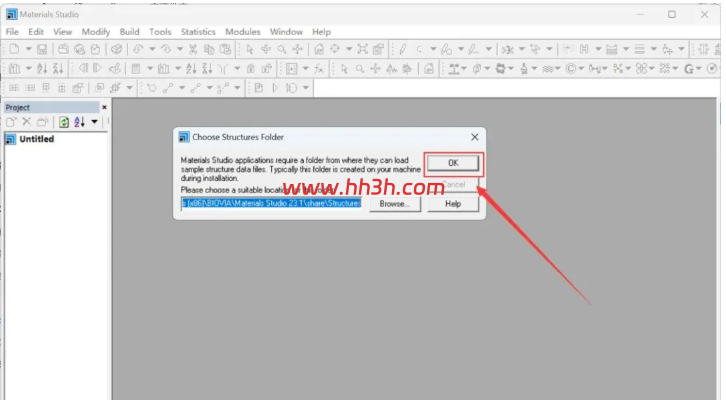Click the green refresh icon in Project panel
This screenshot has width=726, height=406.
pos(64,122)
